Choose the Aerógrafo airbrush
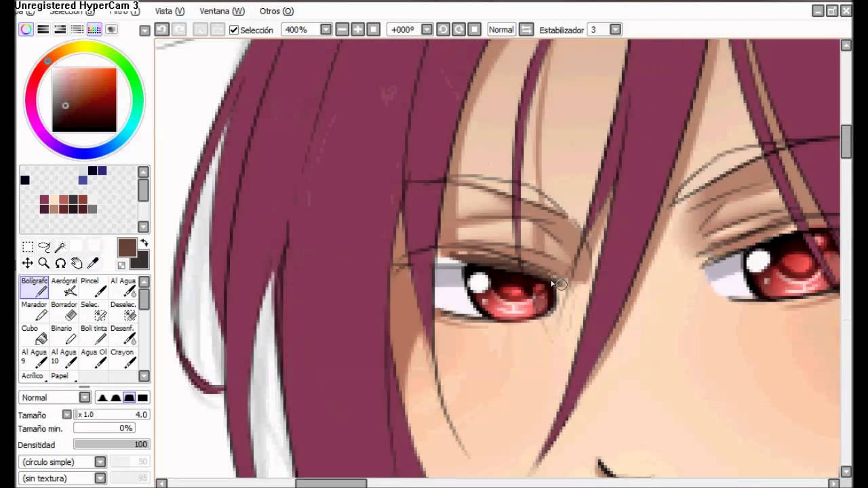This screenshot has width=868, height=488. 64,287
